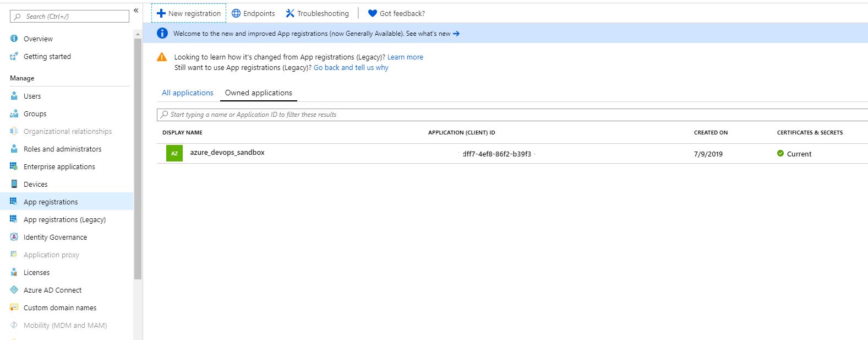This screenshot has width=868, height=340.
Task: Click the Organizational relationships icon
Action: [14, 131]
